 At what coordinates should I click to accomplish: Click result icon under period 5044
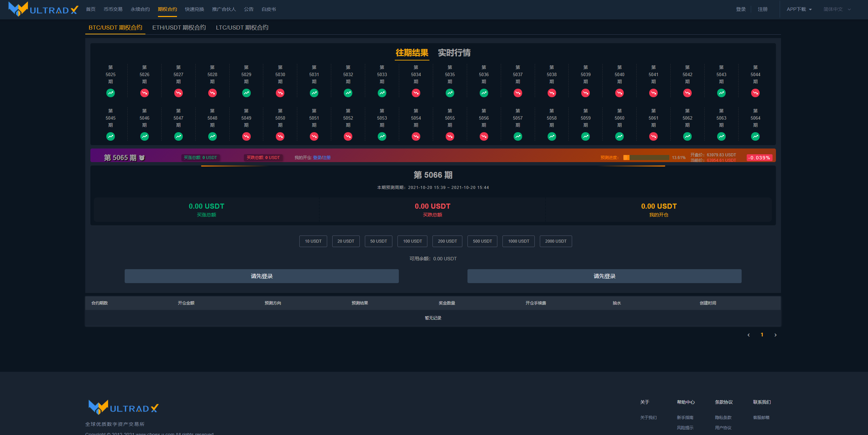coord(755,93)
